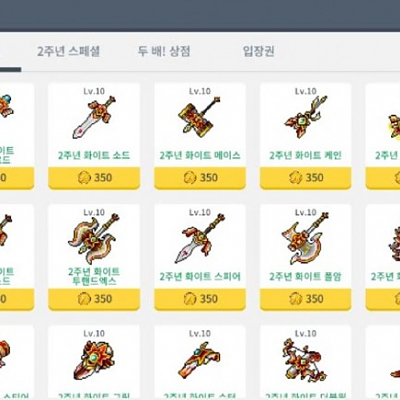Select the 2주년 화이트 메이스 hammer icon

(200, 117)
